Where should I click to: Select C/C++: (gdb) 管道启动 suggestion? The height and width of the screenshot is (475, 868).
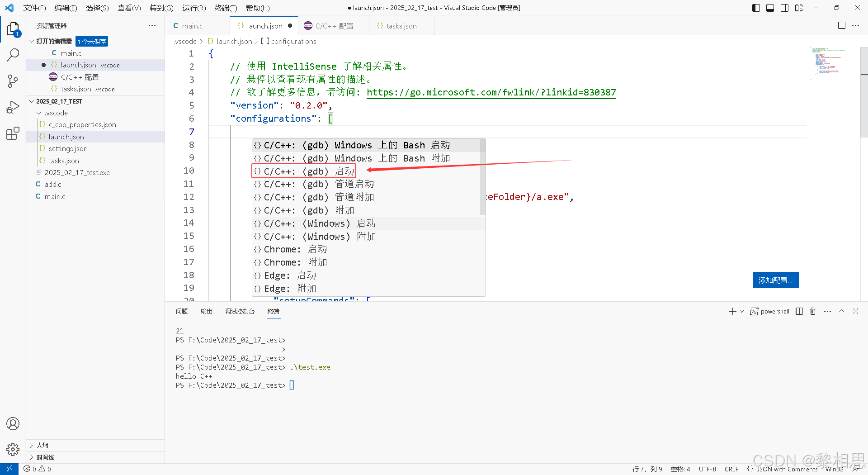(368, 184)
